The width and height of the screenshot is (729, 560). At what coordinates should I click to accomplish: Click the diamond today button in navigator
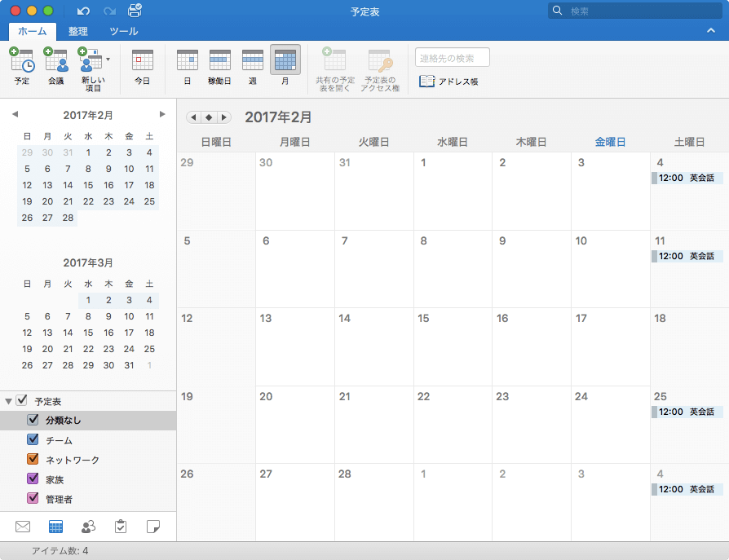209,117
